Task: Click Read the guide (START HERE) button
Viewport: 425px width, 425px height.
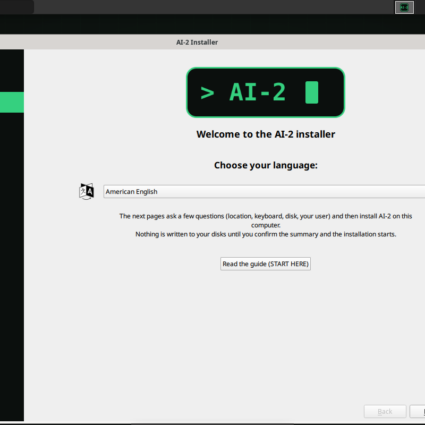Action: (x=265, y=264)
